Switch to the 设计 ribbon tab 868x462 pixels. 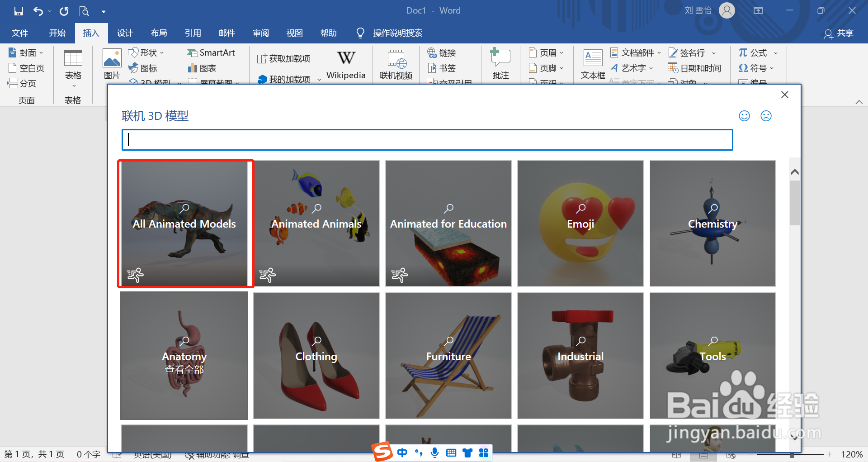click(125, 33)
